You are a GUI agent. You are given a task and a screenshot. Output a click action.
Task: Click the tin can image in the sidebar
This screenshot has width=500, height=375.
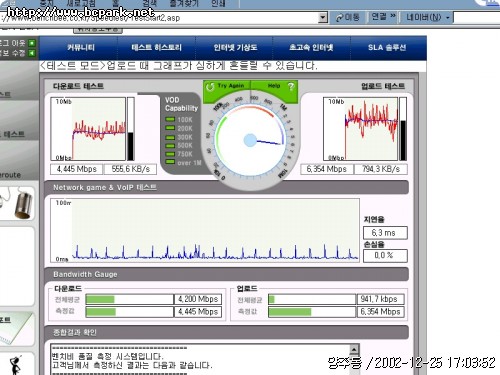24,204
